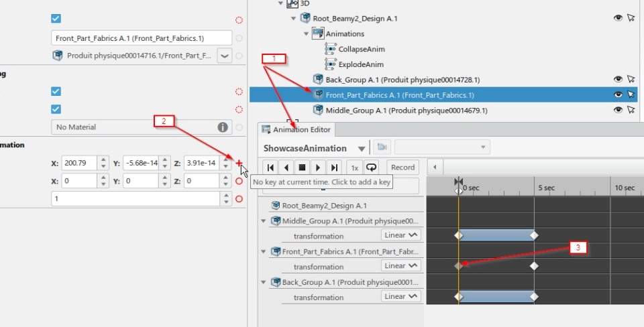Play animation in reverse
644x327 pixels.
[286, 168]
